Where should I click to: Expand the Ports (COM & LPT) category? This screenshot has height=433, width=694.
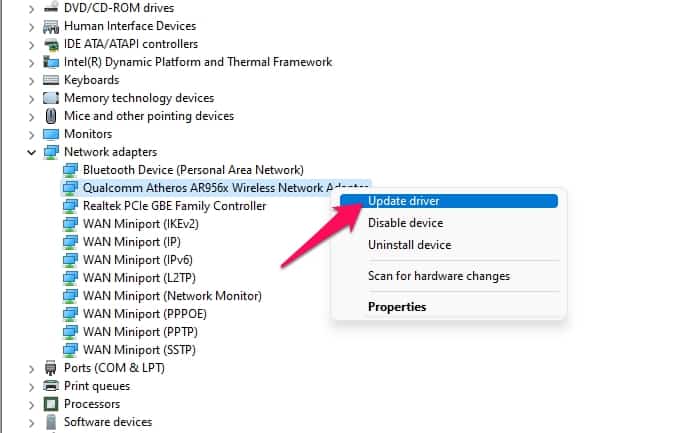click(32, 368)
